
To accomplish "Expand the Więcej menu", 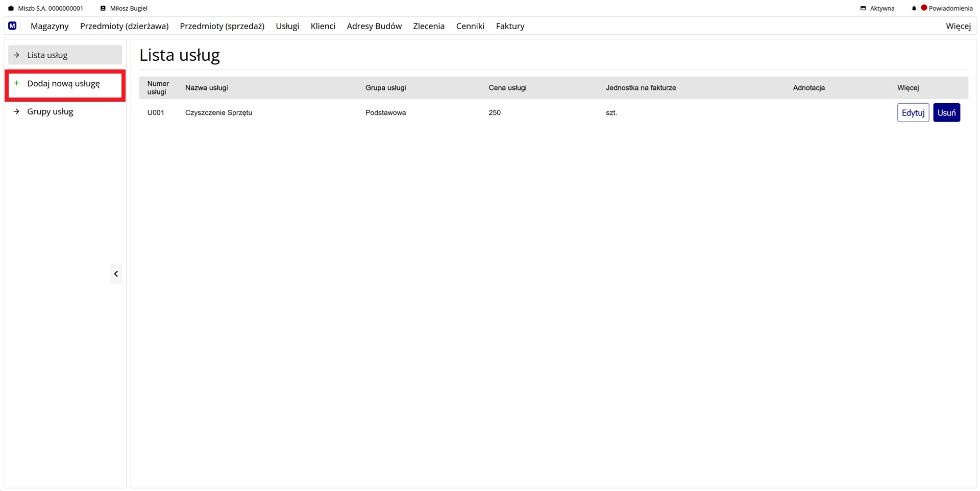I will coord(958,26).
